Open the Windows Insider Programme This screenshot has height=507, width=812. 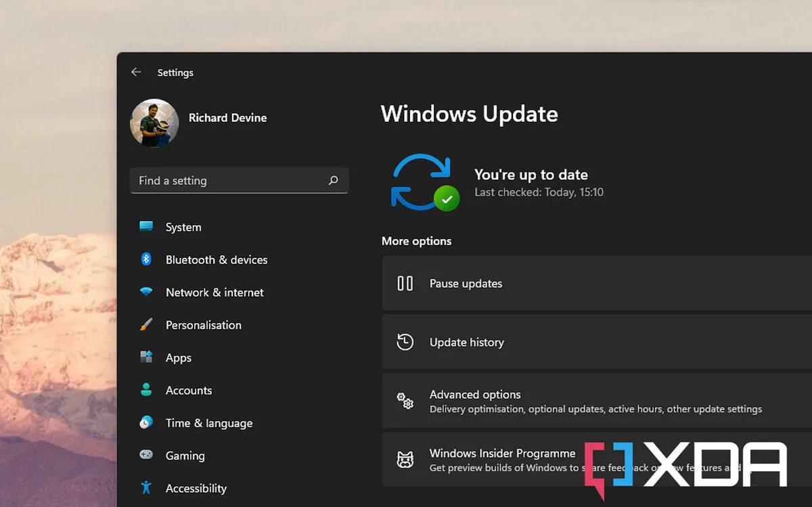pos(597,460)
